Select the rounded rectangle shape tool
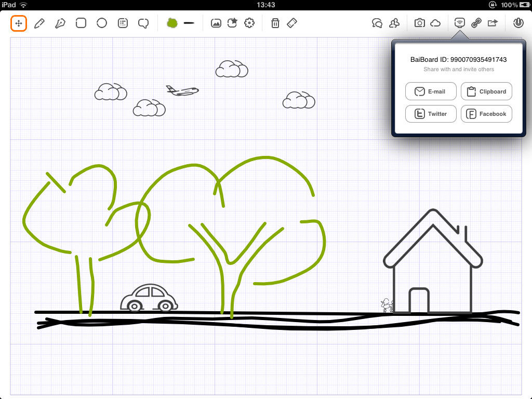Image resolution: width=532 pixels, height=399 pixels. [81, 23]
